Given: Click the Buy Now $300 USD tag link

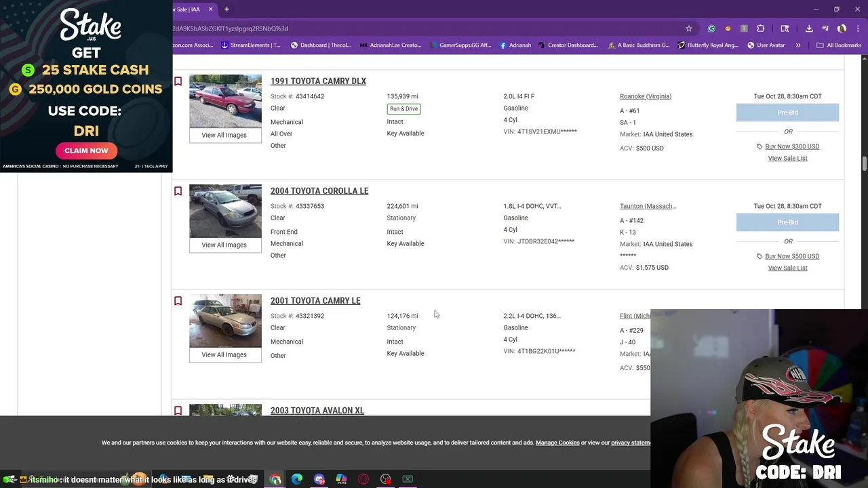Looking at the screenshot, I should tap(788, 146).
